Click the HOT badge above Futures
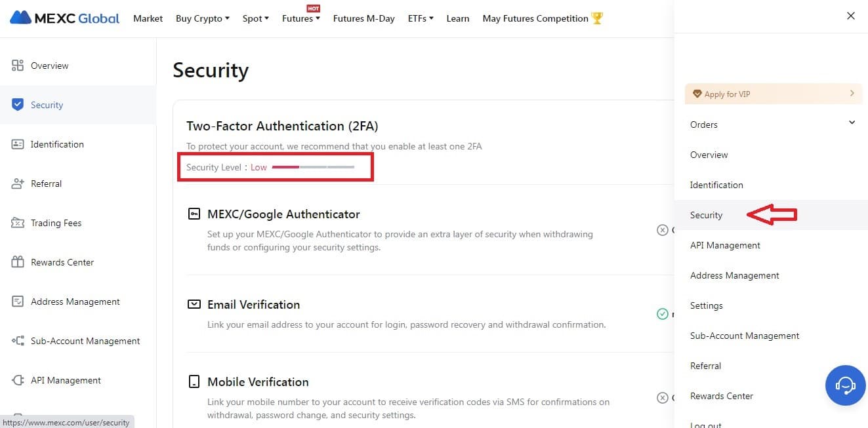868x428 pixels. click(313, 8)
